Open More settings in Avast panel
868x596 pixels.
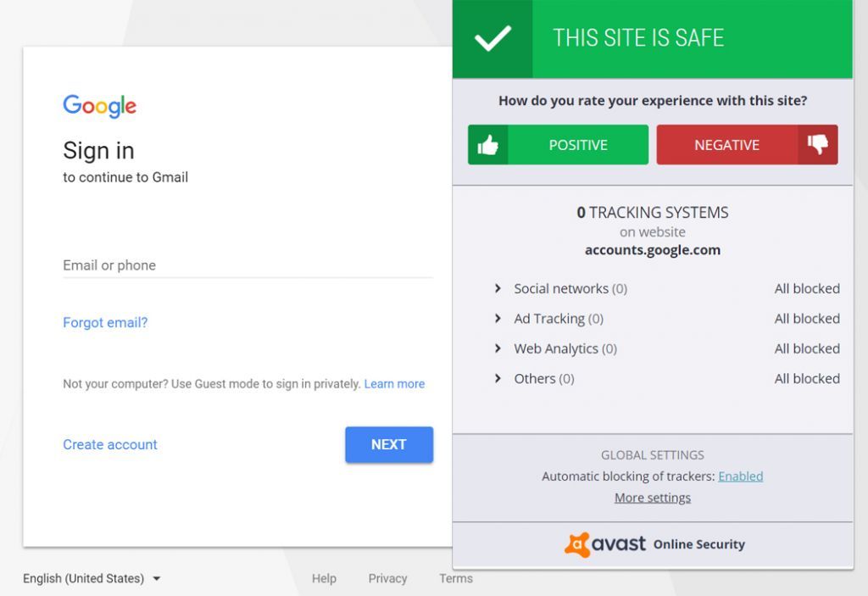click(x=653, y=498)
